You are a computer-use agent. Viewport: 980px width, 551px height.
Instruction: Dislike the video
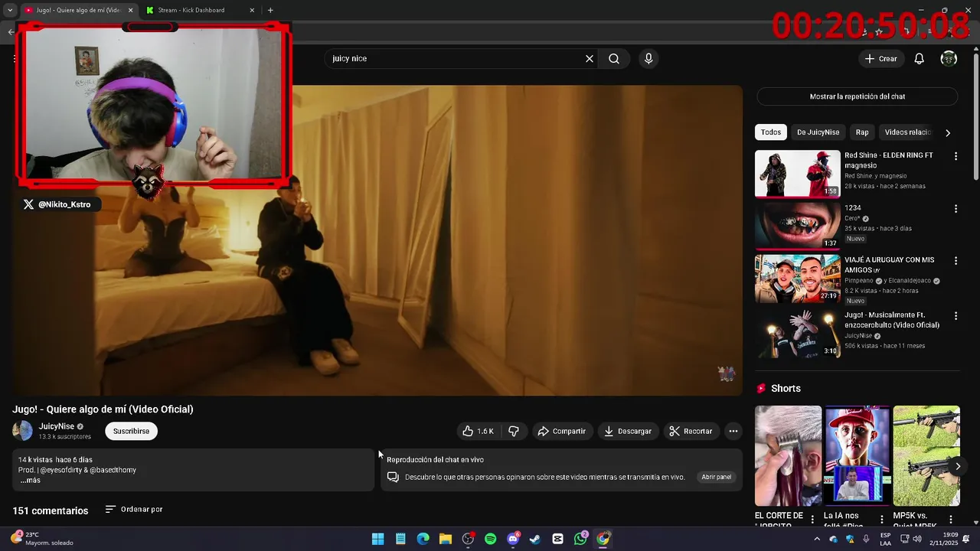click(514, 432)
